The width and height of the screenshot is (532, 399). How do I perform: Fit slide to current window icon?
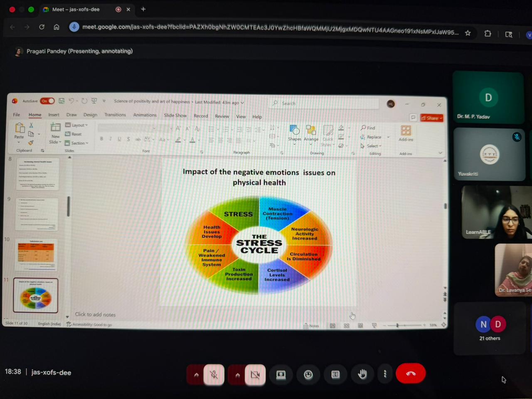[x=443, y=325]
